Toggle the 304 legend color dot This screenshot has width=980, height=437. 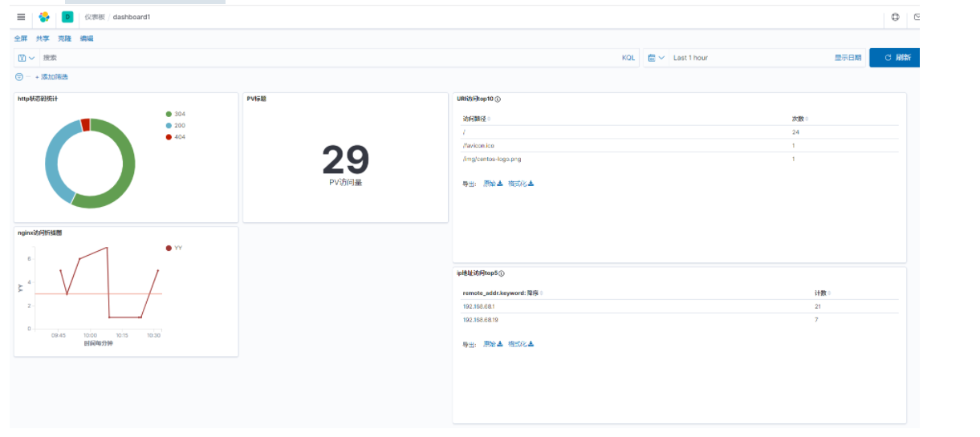coord(169,114)
